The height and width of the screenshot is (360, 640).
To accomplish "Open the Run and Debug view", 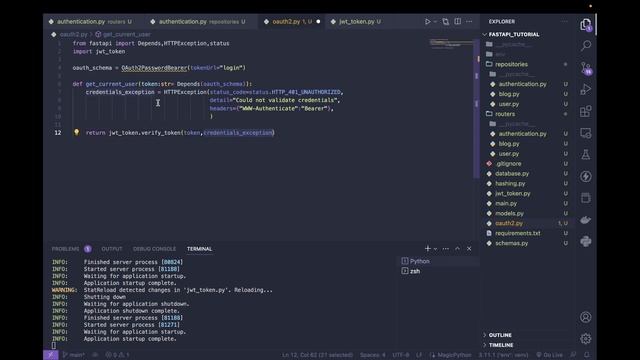I will tap(586, 89).
